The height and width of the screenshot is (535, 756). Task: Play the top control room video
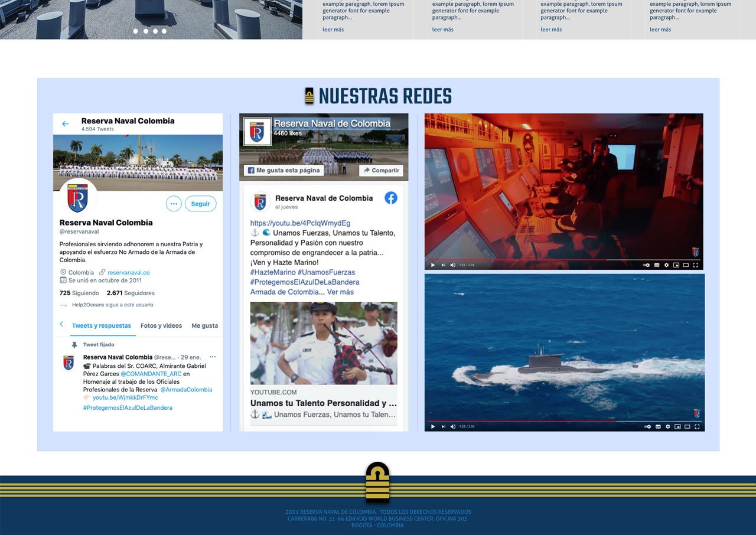pos(433,265)
